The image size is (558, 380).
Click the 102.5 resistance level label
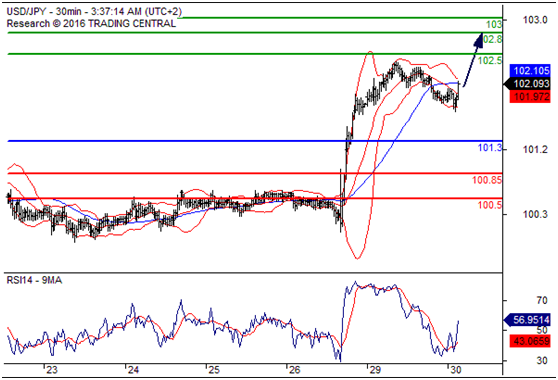[x=490, y=60]
